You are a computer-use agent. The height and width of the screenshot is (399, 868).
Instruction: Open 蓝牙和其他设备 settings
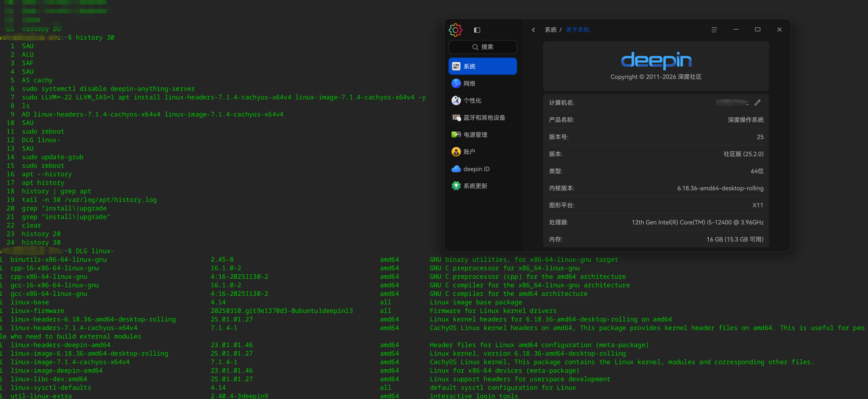483,118
